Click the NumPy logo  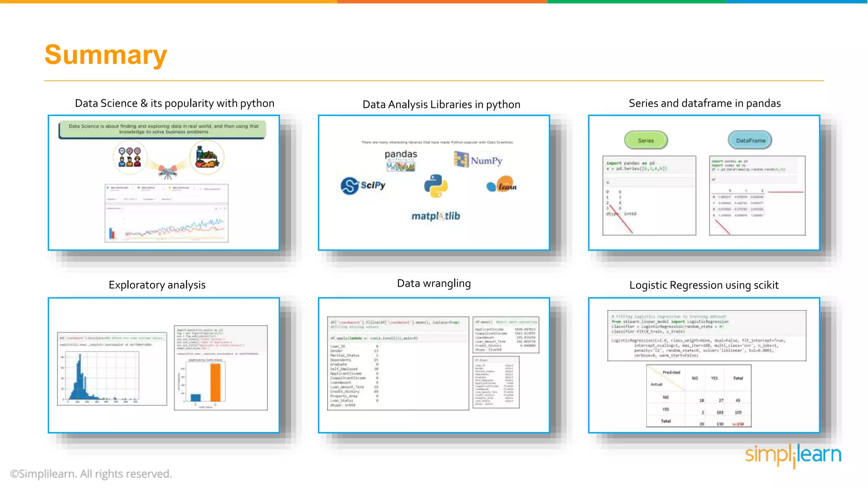pos(478,160)
